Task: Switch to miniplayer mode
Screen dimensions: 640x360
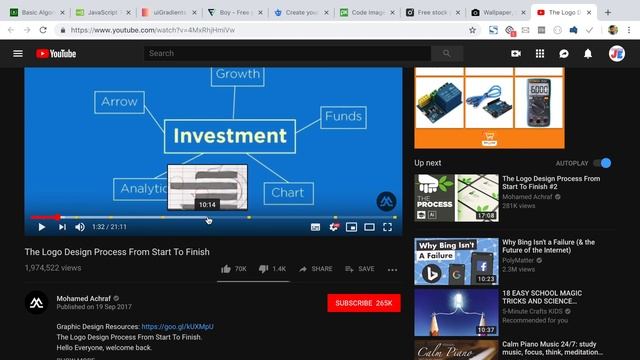Action: coord(351,227)
